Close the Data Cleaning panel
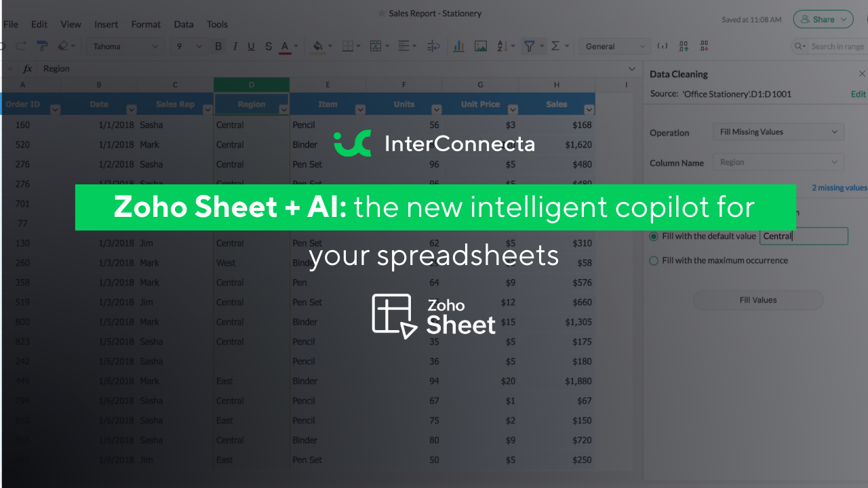Image resolution: width=868 pixels, height=488 pixels. (x=862, y=74)
